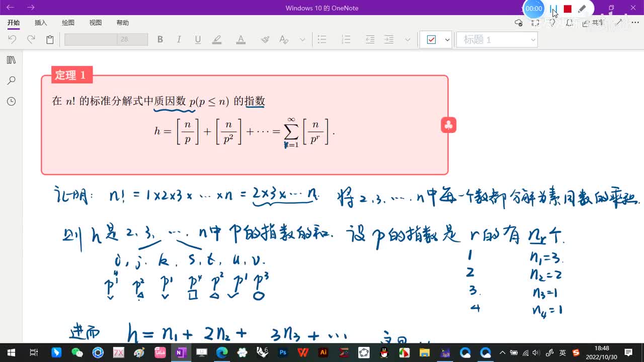Open the tags dropdown arrow
Screen dimensions: 644x362
[x=447, y=39]
